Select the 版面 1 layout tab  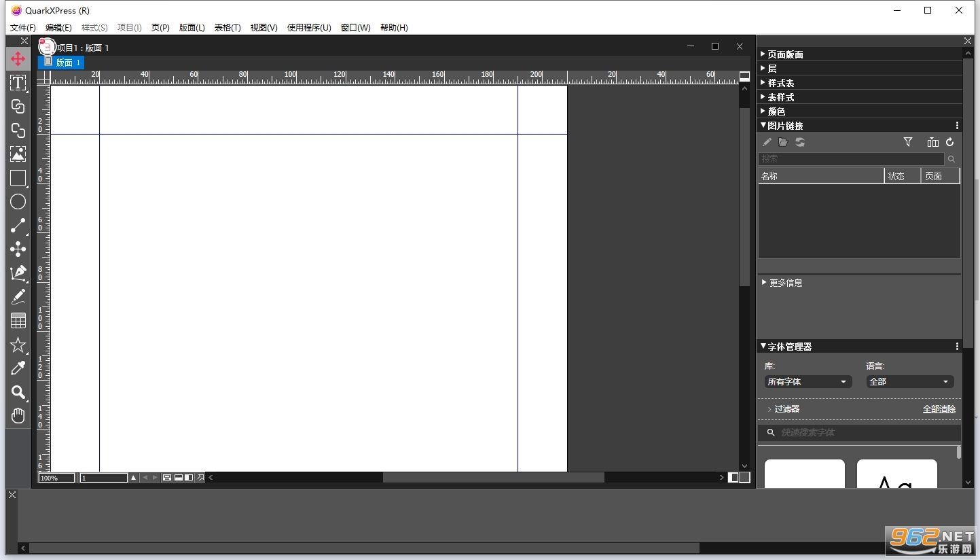pyautogui.click(x=62, y=63)
